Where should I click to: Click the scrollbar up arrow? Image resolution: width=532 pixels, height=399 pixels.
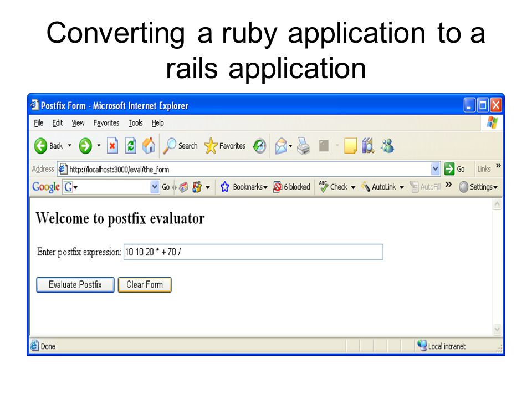(497, 204)
